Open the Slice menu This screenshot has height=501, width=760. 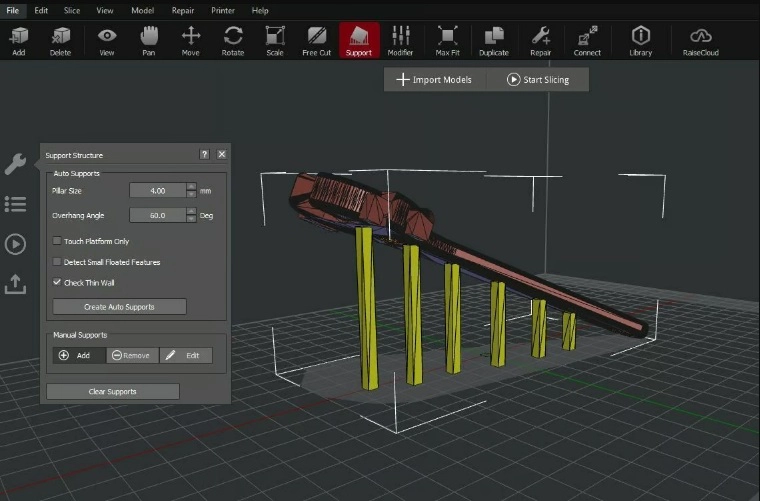[x=72, y=10]
